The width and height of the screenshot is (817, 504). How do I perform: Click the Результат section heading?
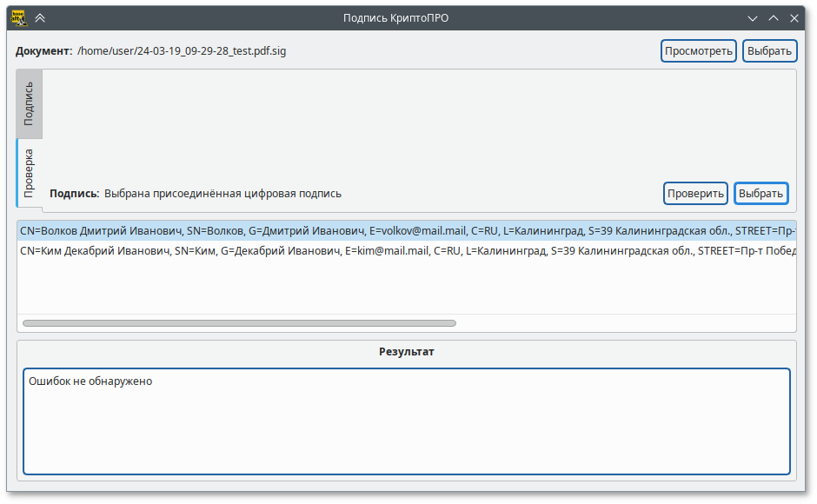[x=406, y=352]
